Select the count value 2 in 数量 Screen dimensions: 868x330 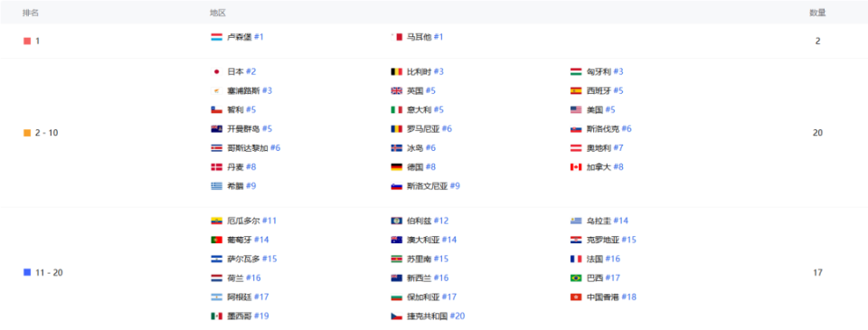click(817, 41)
